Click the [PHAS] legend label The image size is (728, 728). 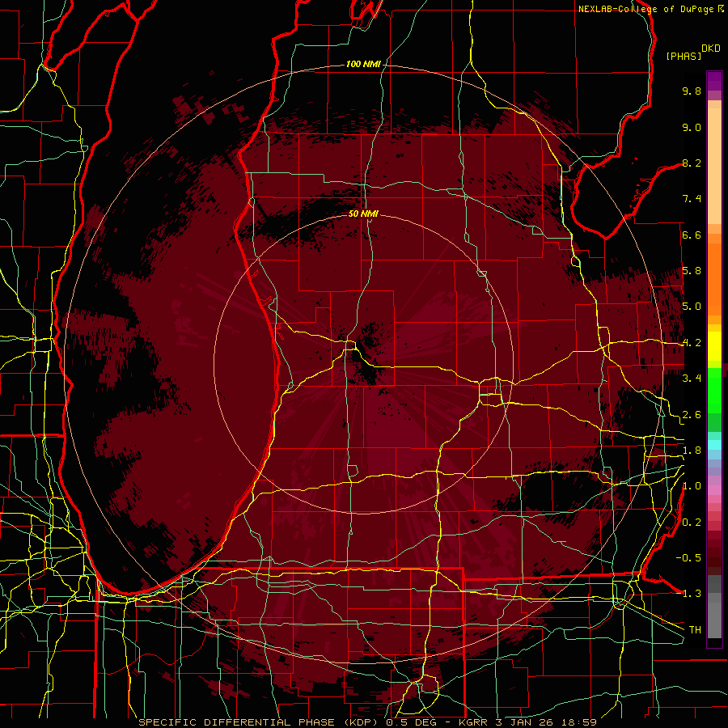click(x=684, y=56)
